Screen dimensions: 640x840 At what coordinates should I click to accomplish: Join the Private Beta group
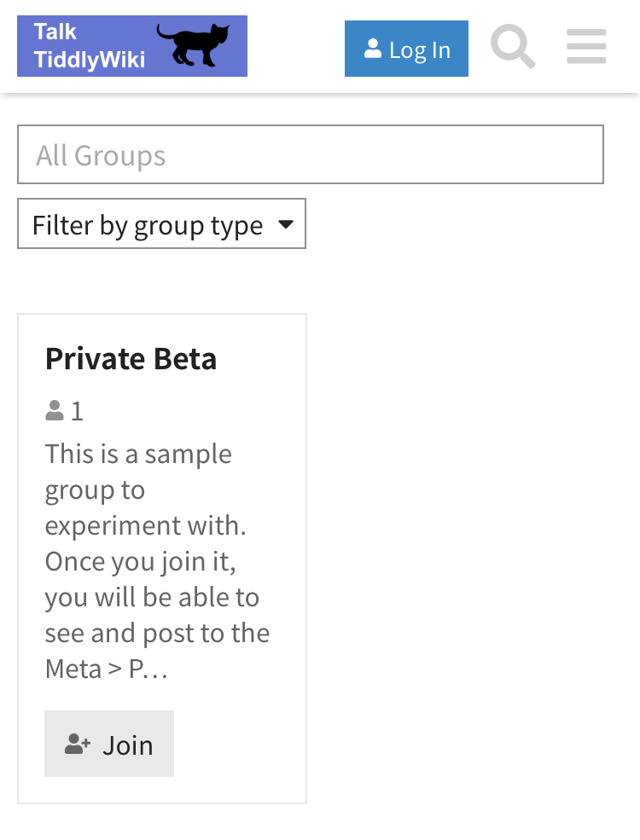(109, 744)
